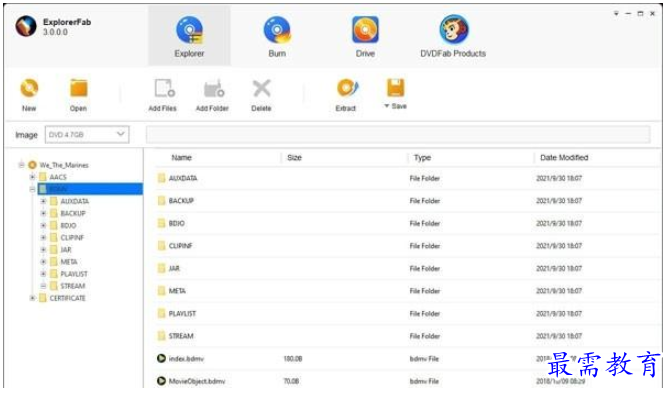
Task: Sort by Size column header
Action: [x=294, y=157]
